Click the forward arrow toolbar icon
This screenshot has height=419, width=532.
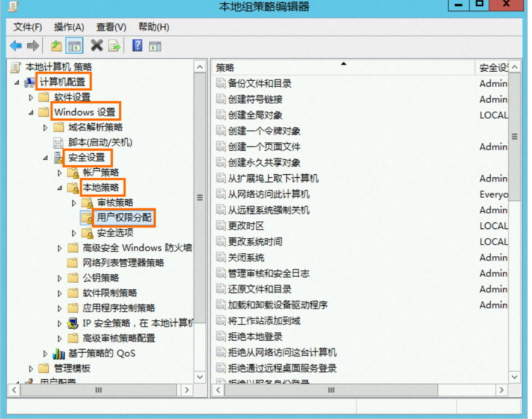tap(33, 46)
